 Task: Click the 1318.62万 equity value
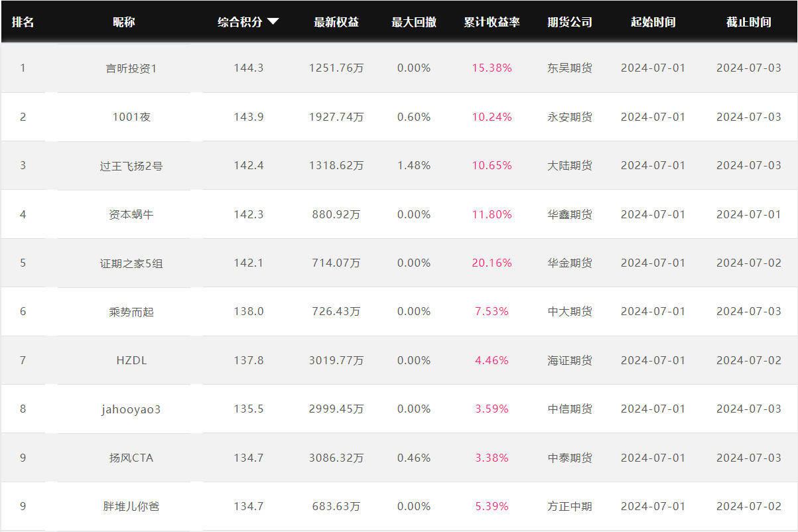point(336,165)
